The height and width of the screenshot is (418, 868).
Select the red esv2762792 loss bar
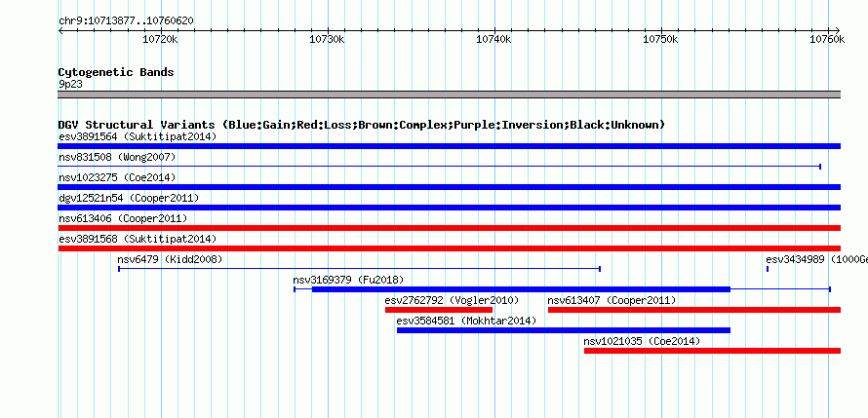[439, 310]
